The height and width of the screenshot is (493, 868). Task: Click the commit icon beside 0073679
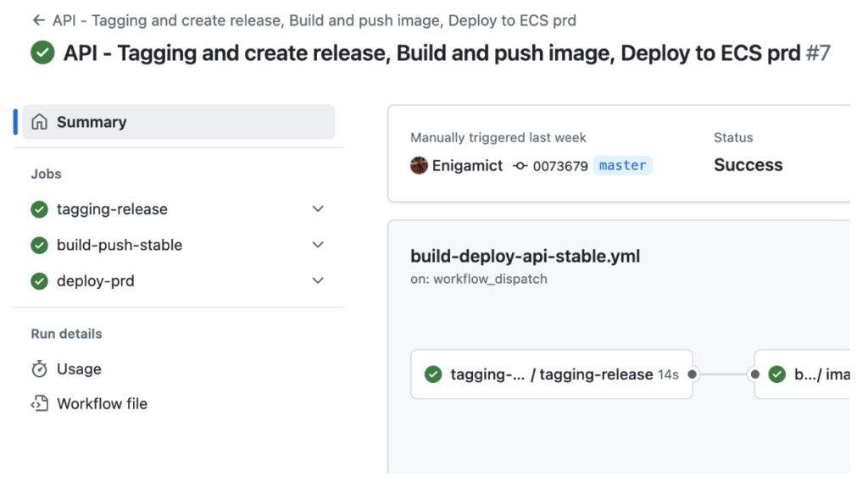pyautogui.click(x=520, y=165)
